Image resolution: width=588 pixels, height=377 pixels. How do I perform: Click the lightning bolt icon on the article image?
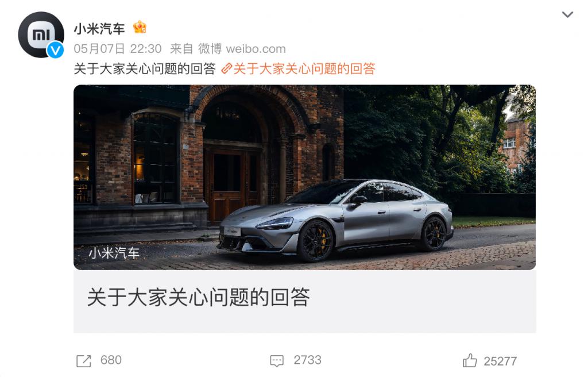coord(509,111)
